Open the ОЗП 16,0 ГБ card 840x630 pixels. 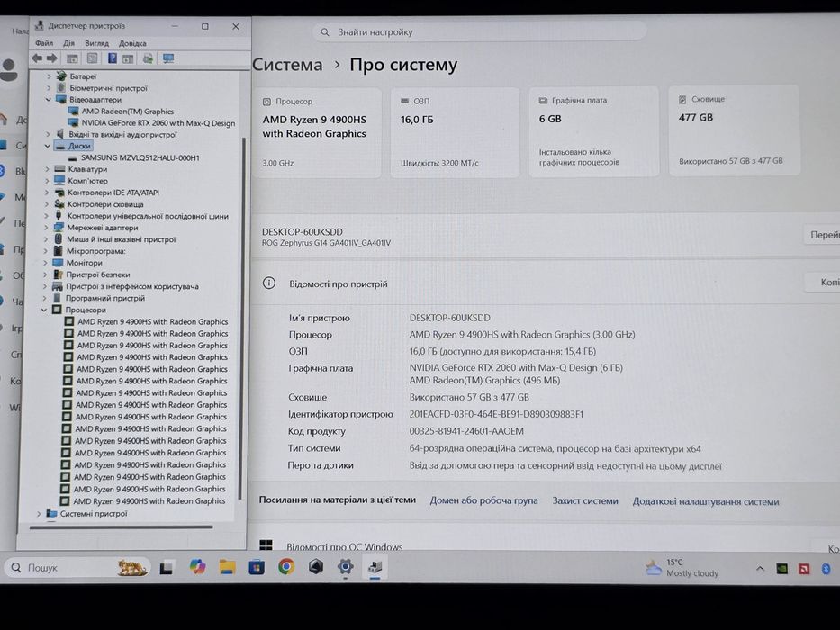456,132
